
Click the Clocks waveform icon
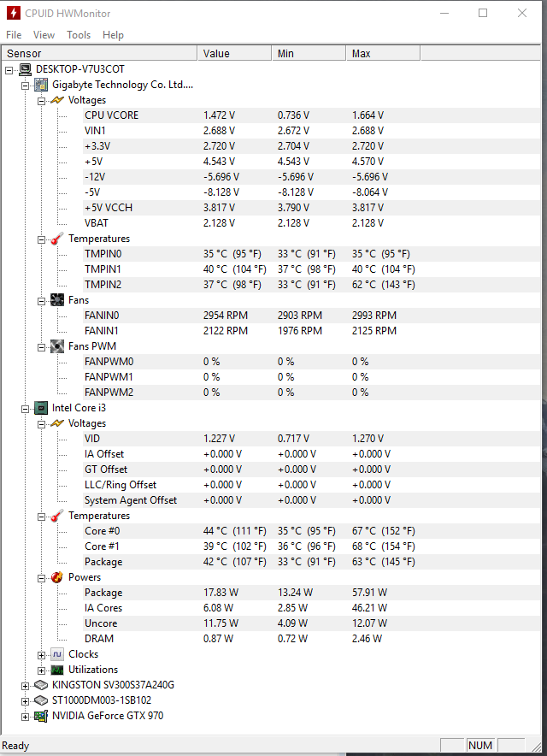57,654
